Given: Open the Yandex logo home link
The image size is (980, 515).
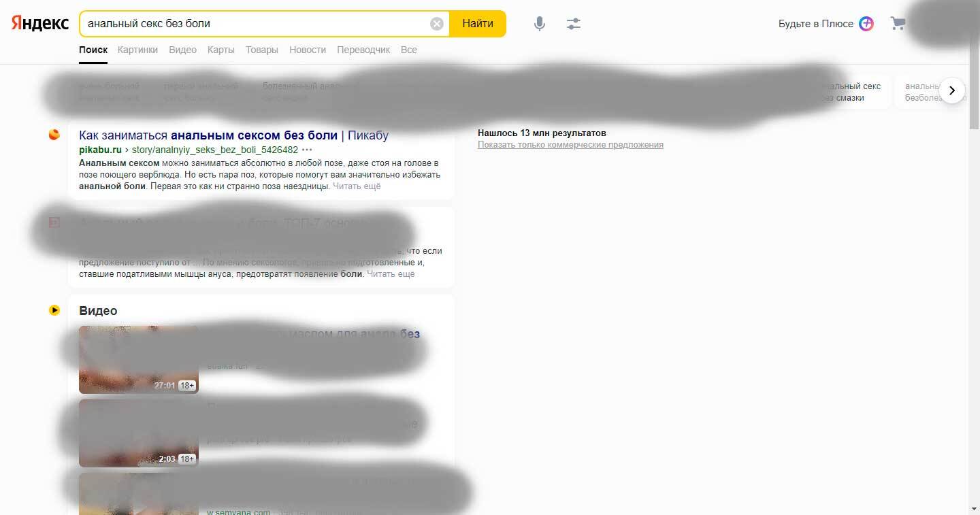Looking at the screenshot, I should [40, 23].
